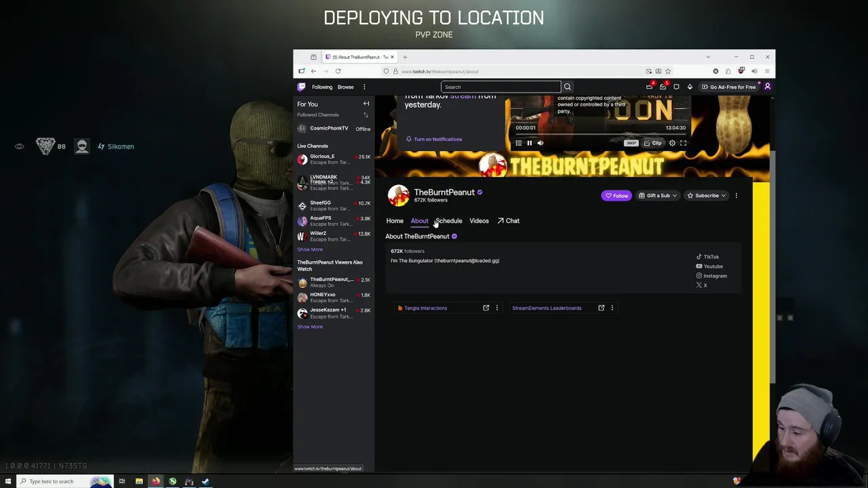Viewport: 868px width, 488px height.
Task: Reload the page in the browser
Action: pyautogui.click(x=338, y=71)
